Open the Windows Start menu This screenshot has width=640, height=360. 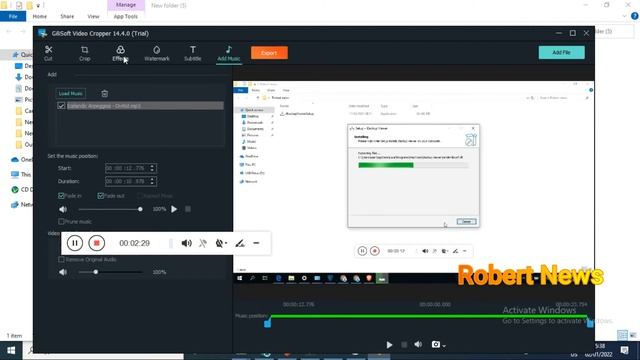pyautogui.click(x=11, y=350)
